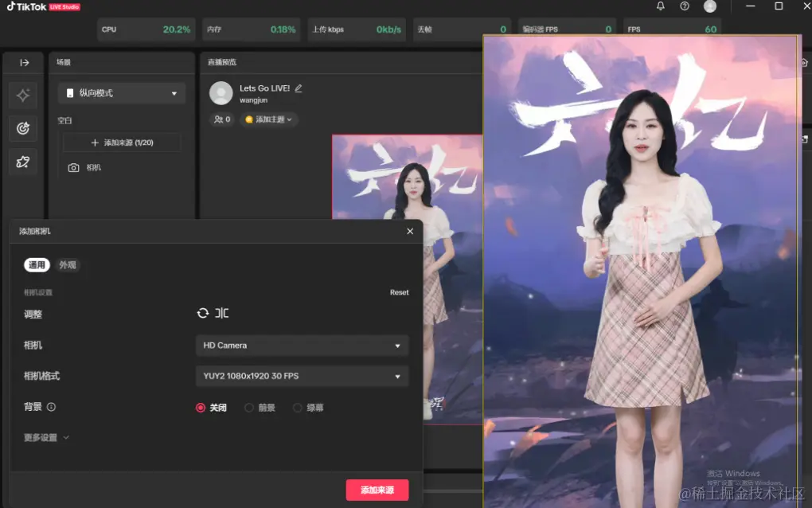Click the Reset link in camera settings
Screen dimensions: 812x508
[400, 292]
